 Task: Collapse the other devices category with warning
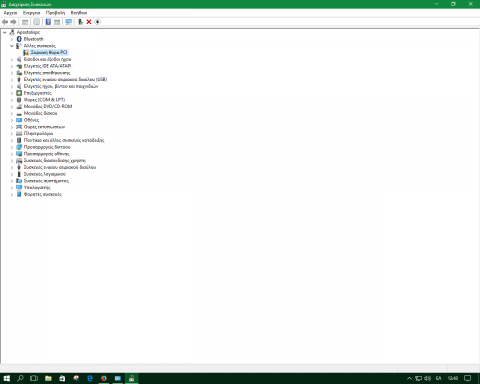pyautogui.click(x=12, y=46)
